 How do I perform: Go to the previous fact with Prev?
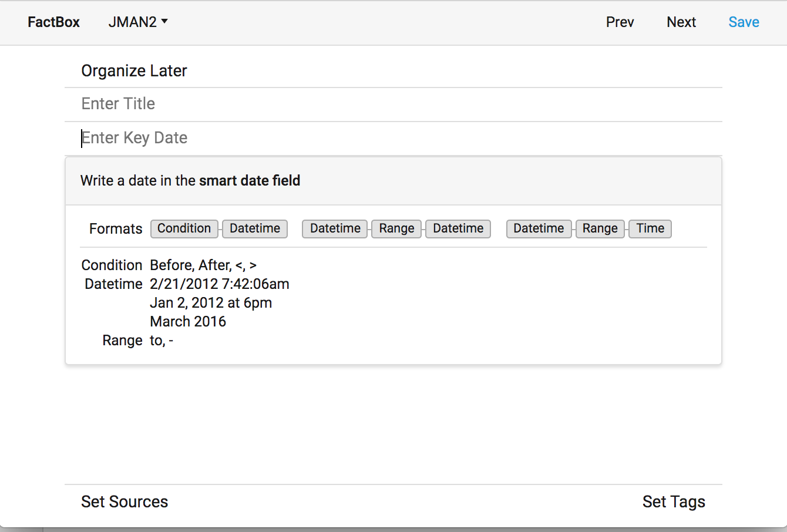tap(620, 22)
